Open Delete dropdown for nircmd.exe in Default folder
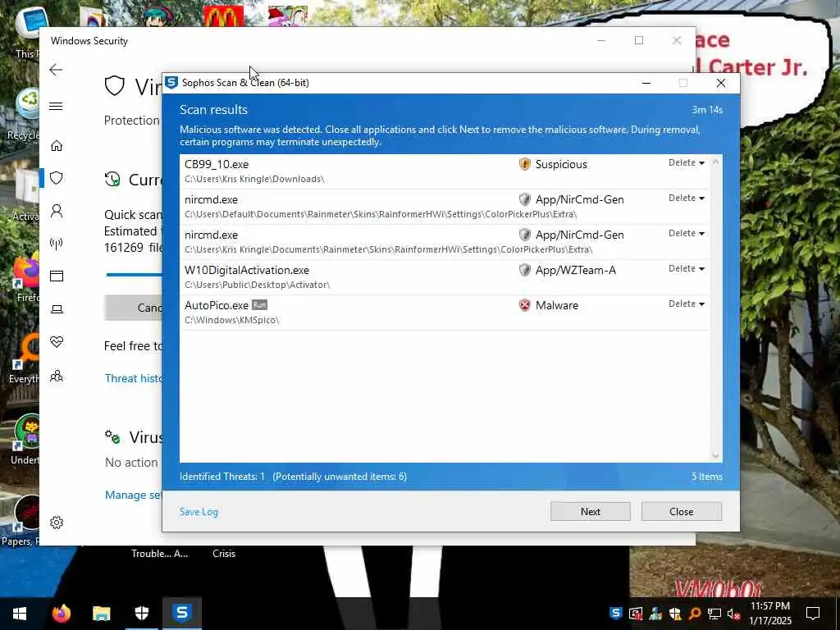 coord(687,199)
